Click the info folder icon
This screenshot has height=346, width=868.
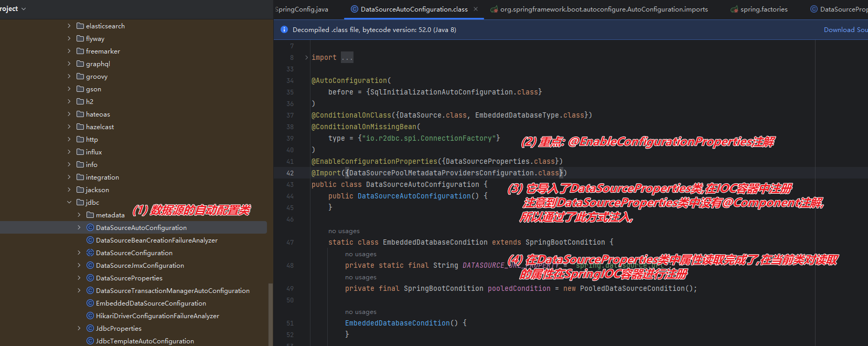coord(80,164)
